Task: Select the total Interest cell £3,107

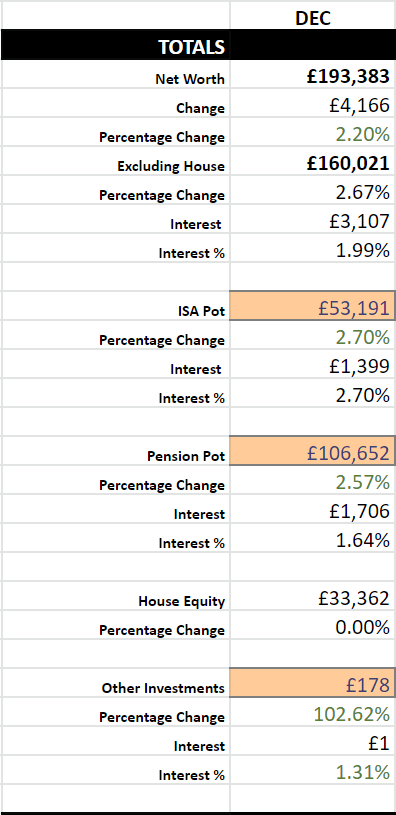Action: coord(313,220)
